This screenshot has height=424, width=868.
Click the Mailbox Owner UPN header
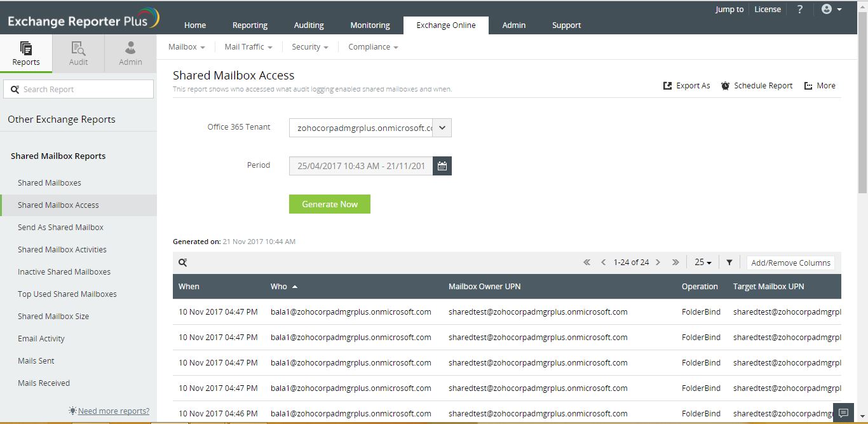coord(484,287)
